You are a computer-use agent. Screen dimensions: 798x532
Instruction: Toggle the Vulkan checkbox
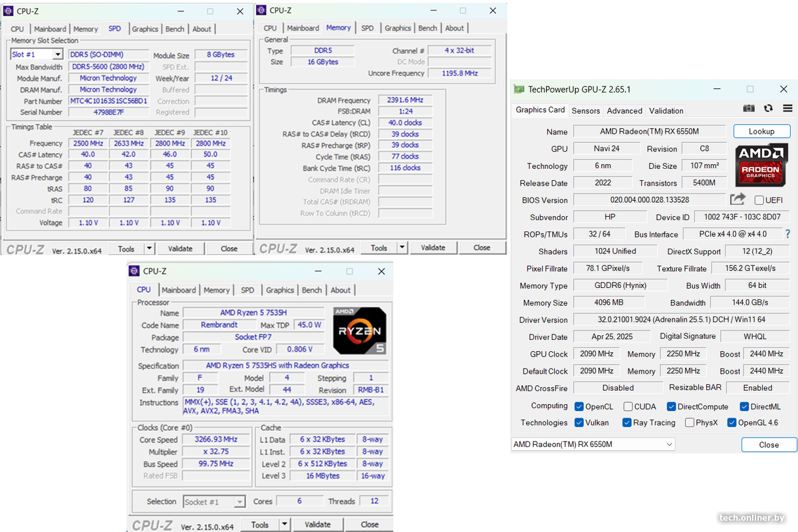579,422
